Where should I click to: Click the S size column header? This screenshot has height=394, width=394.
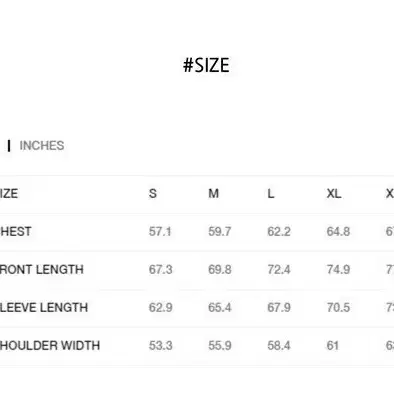click(x=153, y=193)
